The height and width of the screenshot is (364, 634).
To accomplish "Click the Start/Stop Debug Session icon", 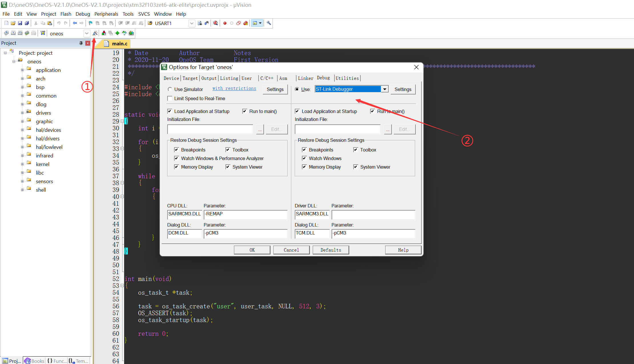I will pos(215,23).
